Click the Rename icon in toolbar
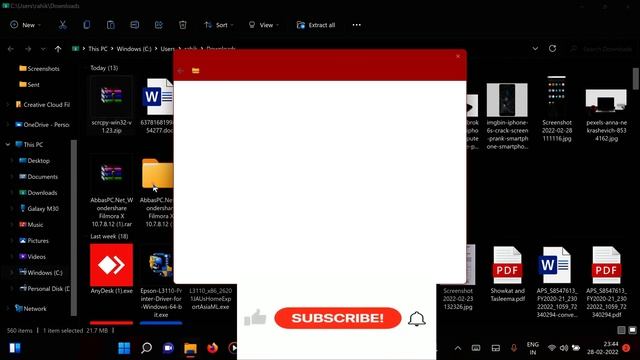 [x=135, y=25]
